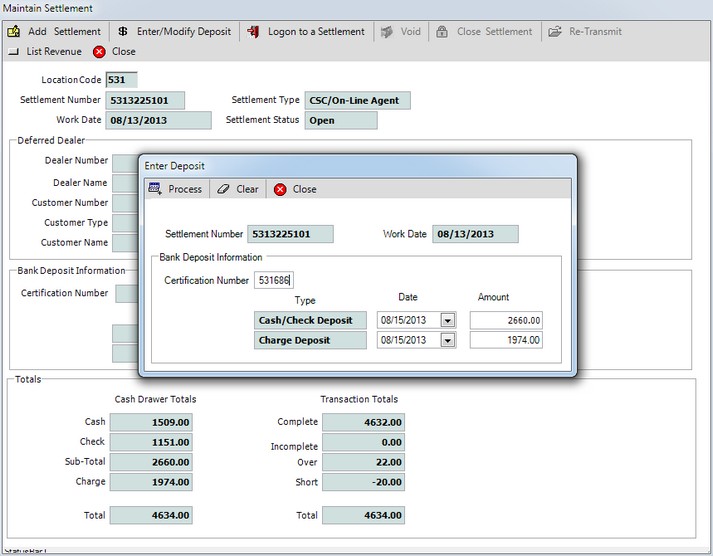Open List Revenue label in toolbar
The image size is (713, 556).
[54, 51]
